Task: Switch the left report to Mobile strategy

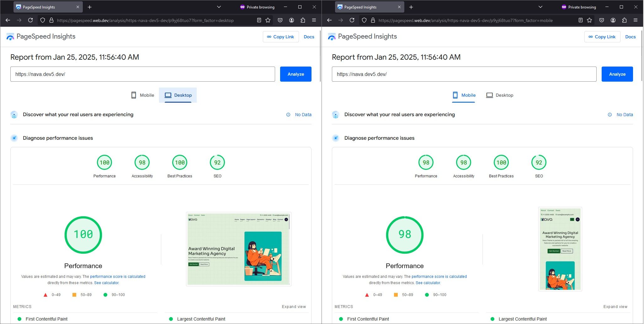Action: (x=142, y=95)
